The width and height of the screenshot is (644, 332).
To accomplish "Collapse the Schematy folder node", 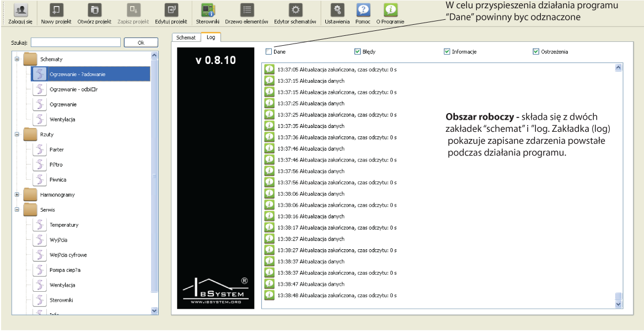I will click(17, 59).
